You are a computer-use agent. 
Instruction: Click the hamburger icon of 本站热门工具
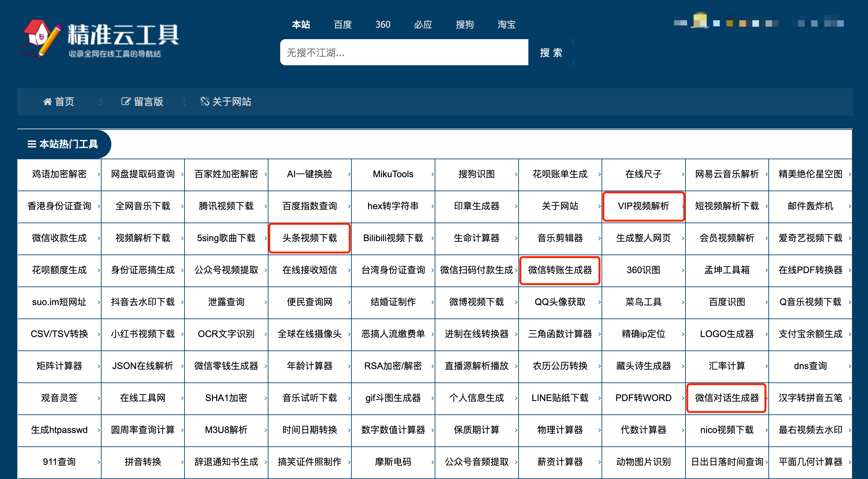coord(32,144)
